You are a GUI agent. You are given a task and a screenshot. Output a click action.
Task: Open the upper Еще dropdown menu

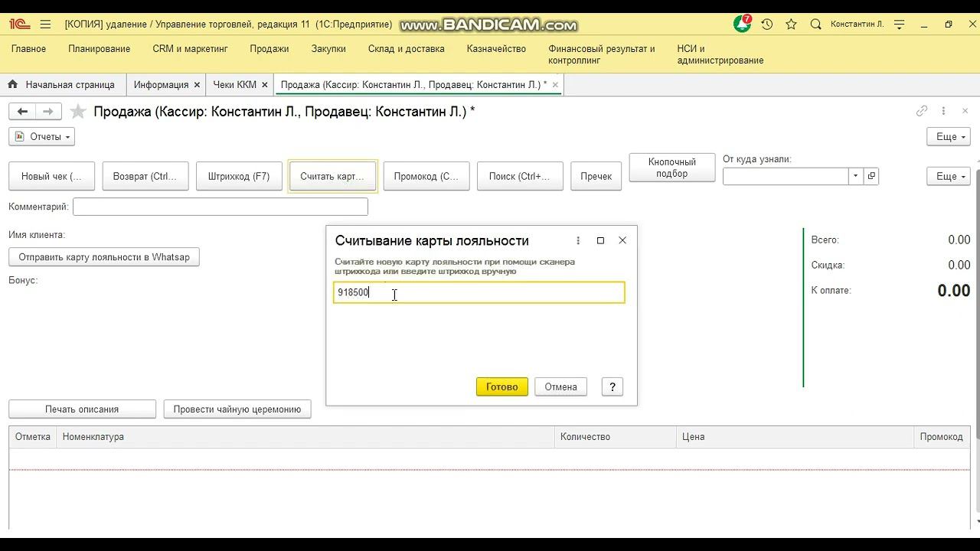coord(949,136)
